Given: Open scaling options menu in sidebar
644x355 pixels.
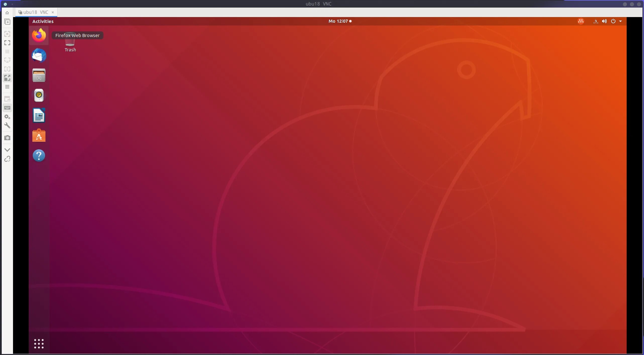Looking at the screenshot, I should [x=7, y=87].
